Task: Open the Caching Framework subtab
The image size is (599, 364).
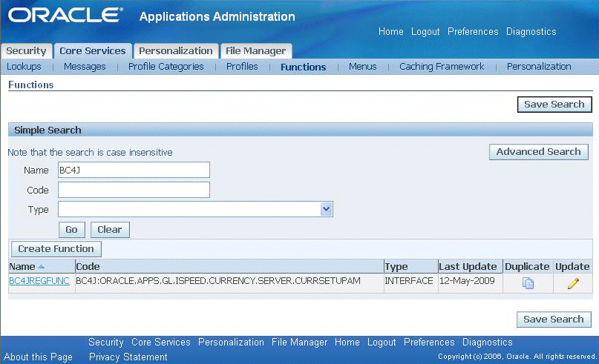Action: pos(442,67)
